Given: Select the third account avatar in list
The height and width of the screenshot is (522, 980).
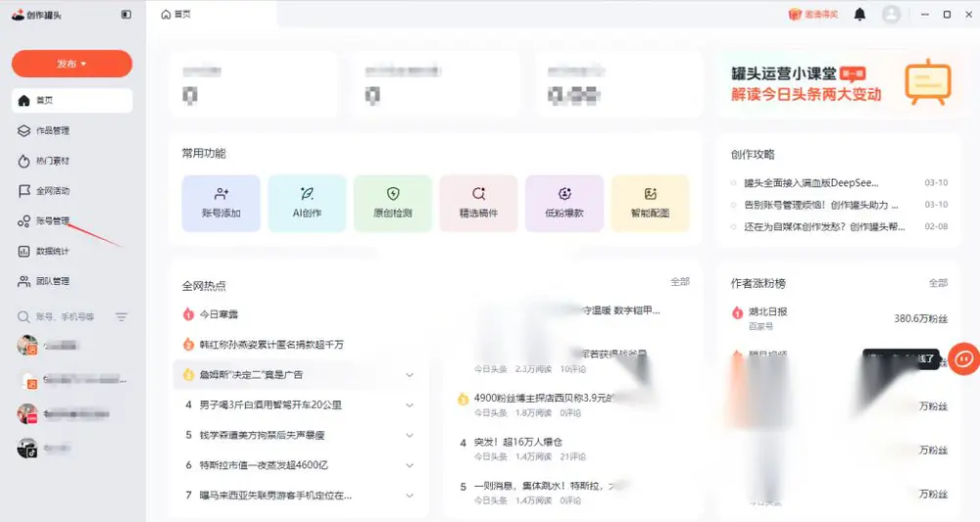Looking at the screenshot, I should click(x=27, y=414).
